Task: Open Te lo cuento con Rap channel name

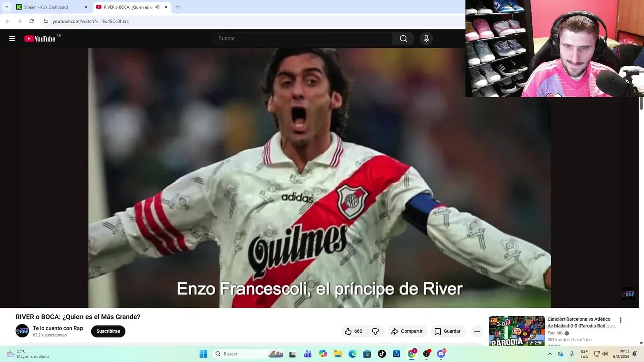Action: [x=58, y=328]
